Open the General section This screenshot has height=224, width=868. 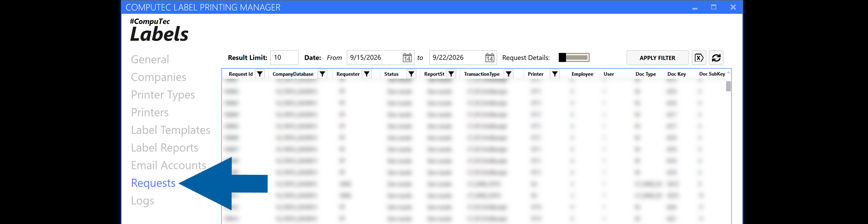tap(150, 59)
